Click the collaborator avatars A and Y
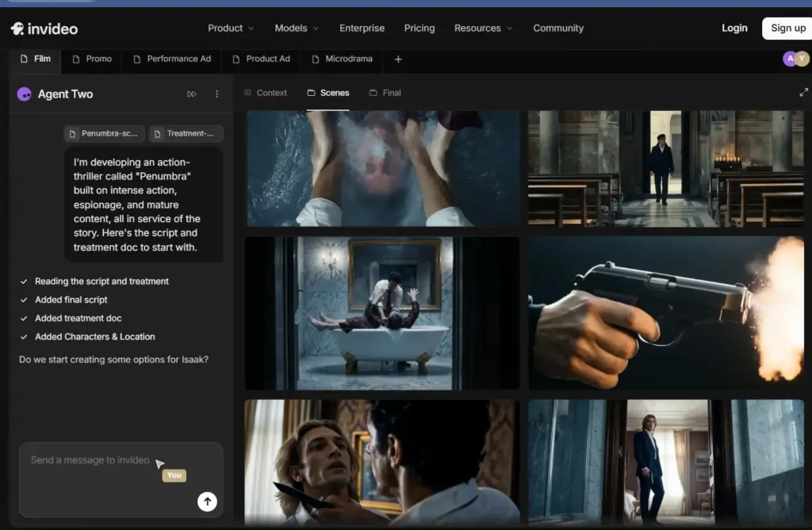 point(796,59)
